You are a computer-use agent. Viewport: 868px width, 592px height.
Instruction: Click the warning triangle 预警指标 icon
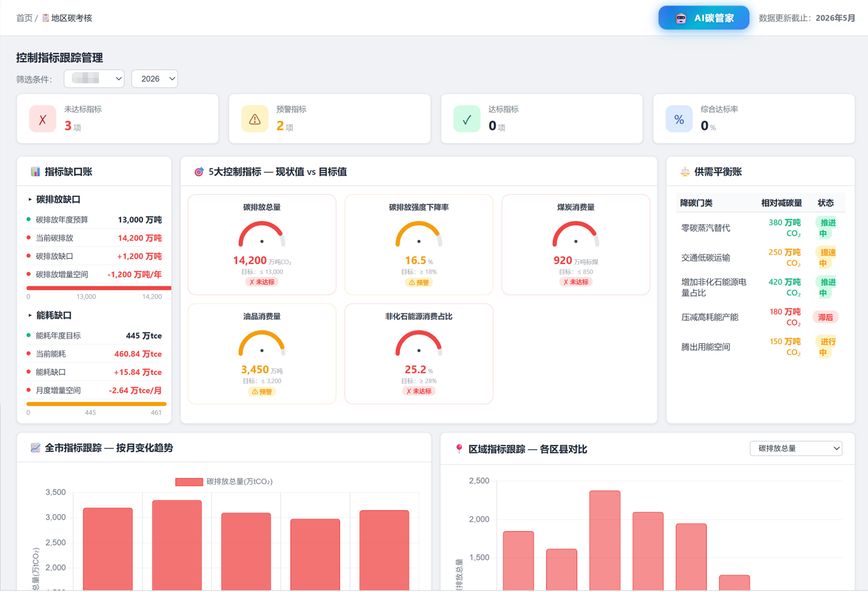(x=255, y=119)
